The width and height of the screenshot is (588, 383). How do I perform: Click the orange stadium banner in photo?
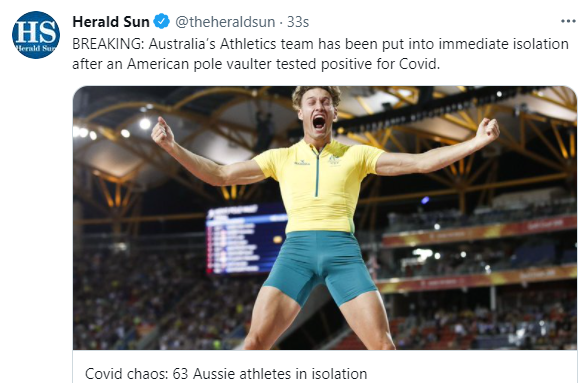coord(479,233)
